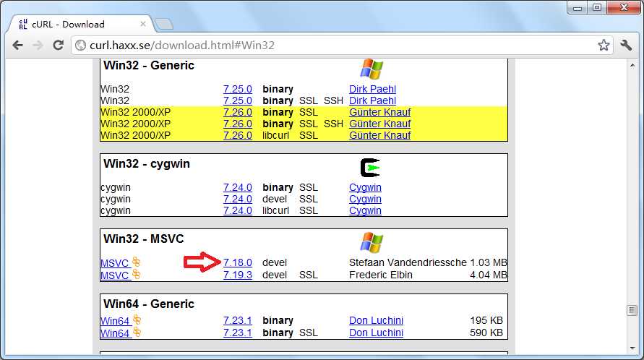644x360 pixels.
Task: Download MSVC 7.18.0 devel package
Action: [x=237, y=262]
